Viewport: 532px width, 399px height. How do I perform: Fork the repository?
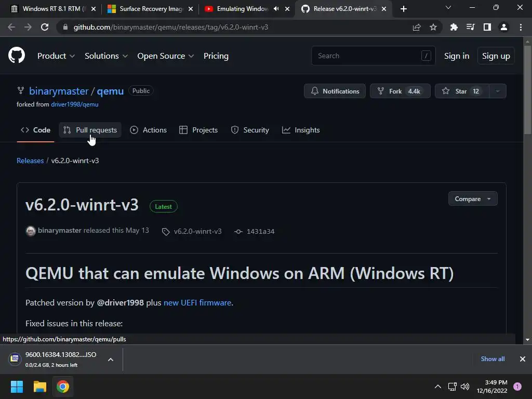click(x=400, y=91)
